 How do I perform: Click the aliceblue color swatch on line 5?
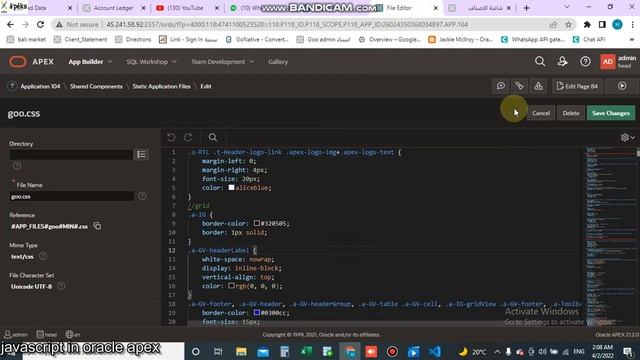[231, 188]
